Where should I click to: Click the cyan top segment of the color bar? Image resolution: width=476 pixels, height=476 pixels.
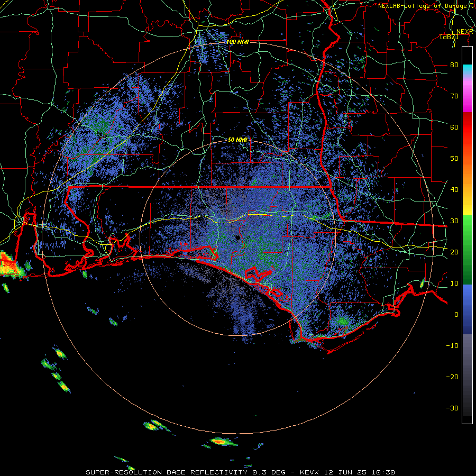point(467,69)
